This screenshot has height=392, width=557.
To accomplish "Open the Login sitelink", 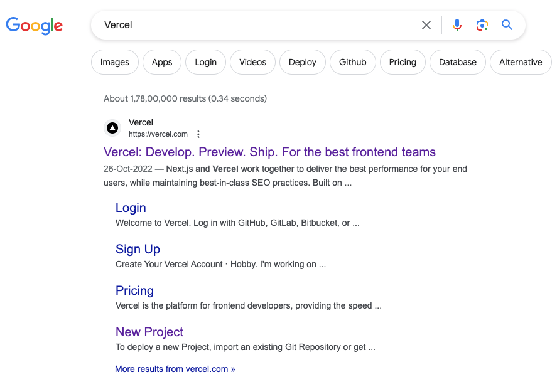I will [131, 208].
